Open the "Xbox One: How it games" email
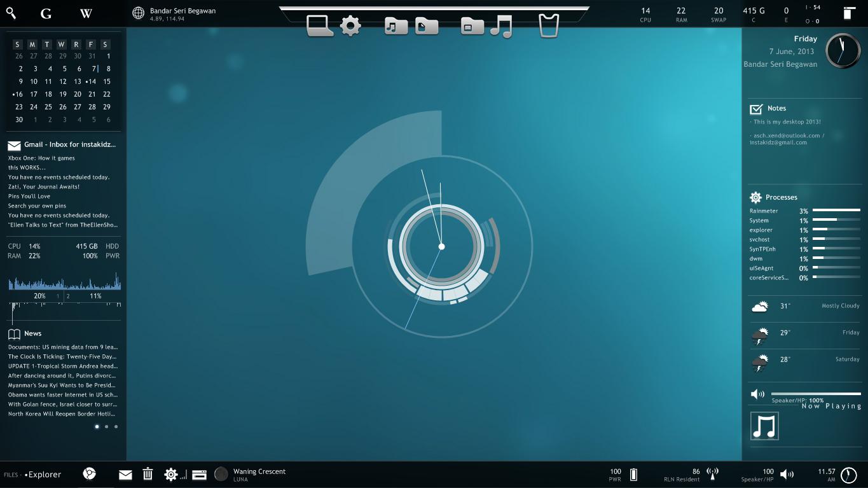This screenshot has width=868, height=488. coord(41,158)
